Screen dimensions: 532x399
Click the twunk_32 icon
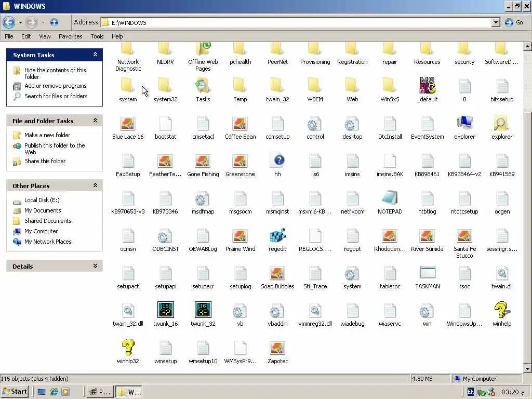click(203, 310)
